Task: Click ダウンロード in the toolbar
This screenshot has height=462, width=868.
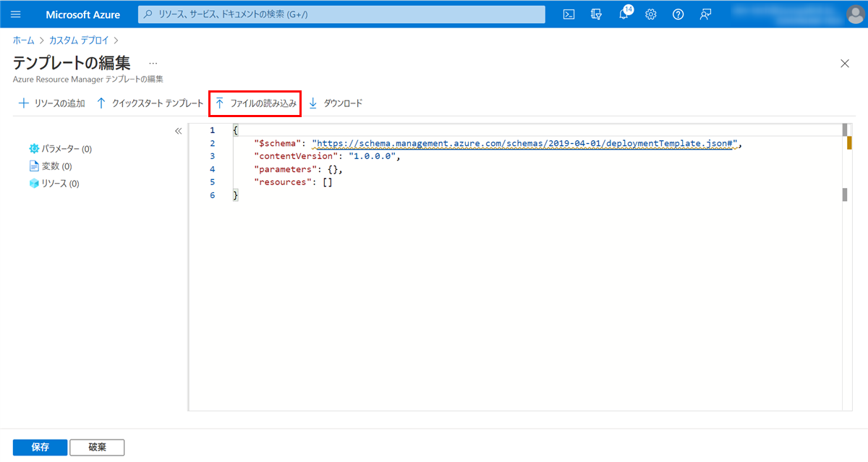Action: coord(336,103)
